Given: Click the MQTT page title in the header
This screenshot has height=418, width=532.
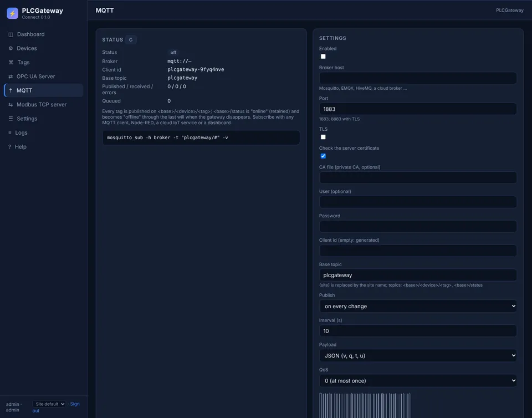Looking at the screenshot, I should pyautogui.click(x=105, y=11).
